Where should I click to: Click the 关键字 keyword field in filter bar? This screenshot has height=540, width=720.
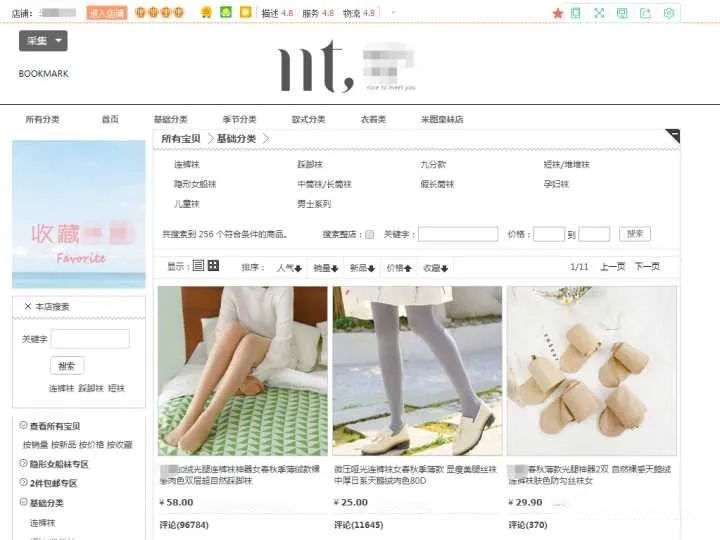pos(458,234)
